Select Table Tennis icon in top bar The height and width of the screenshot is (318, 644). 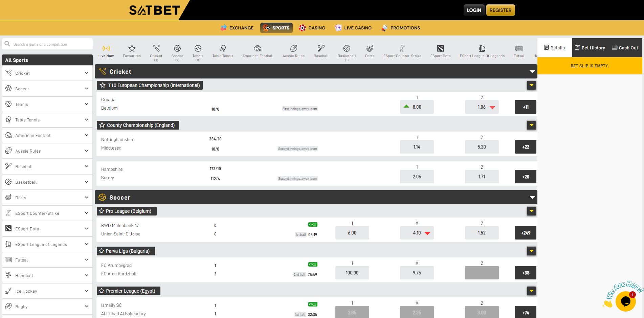pyautogui.click(x=223, y=48)
